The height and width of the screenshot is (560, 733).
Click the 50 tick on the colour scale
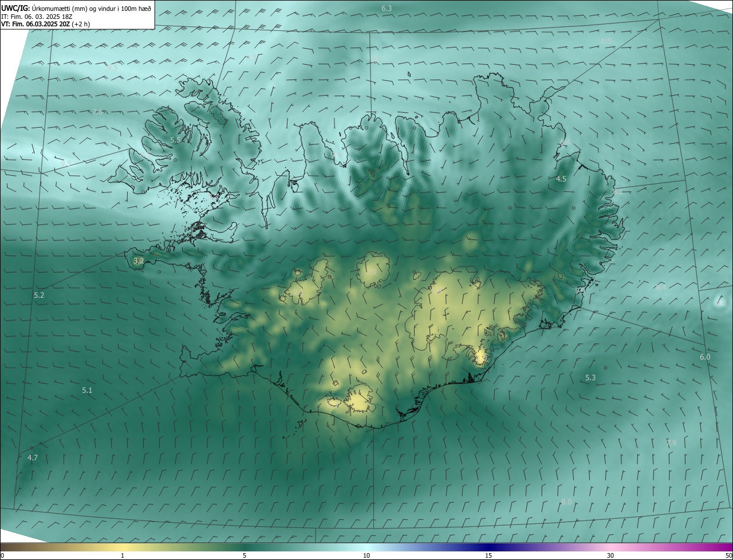pos(728,556)
